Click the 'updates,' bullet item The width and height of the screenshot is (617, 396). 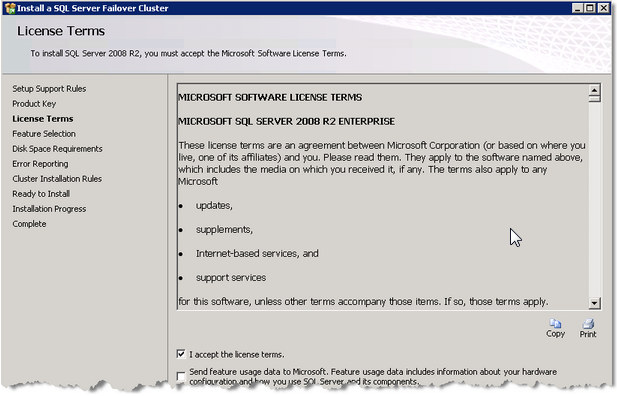[x=214, y=206]
